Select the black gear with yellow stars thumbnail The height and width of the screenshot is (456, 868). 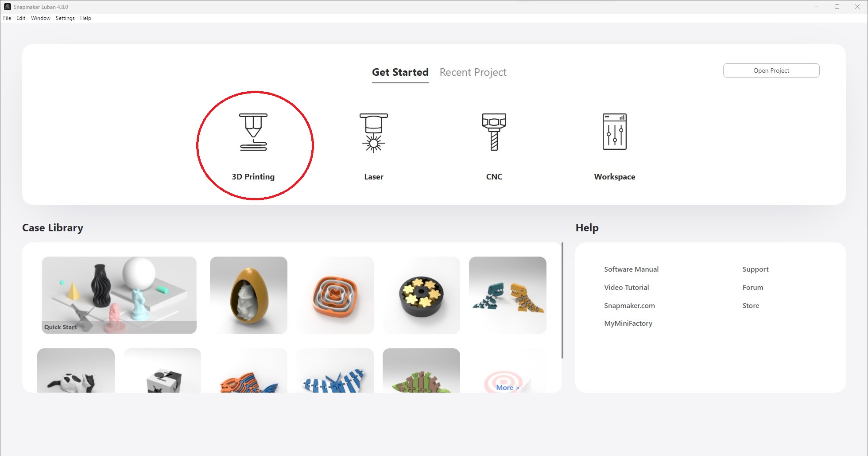click(x=421, y=295)
